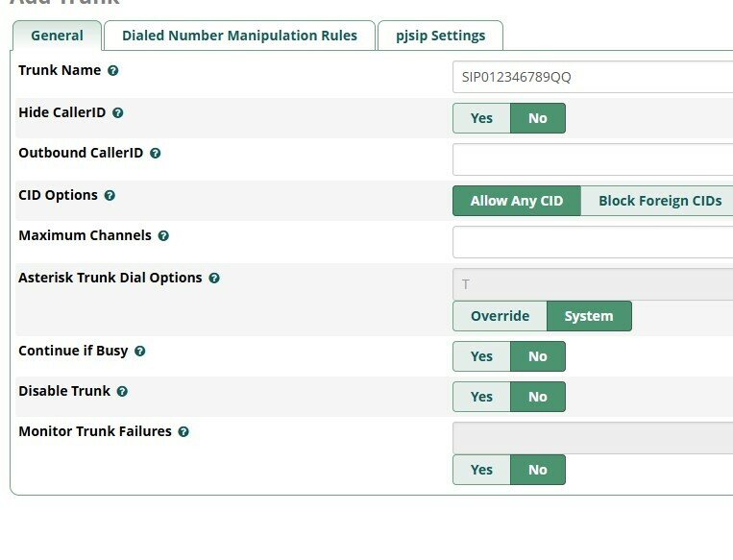Open the pjsip Settings tab

click(440, 36)
